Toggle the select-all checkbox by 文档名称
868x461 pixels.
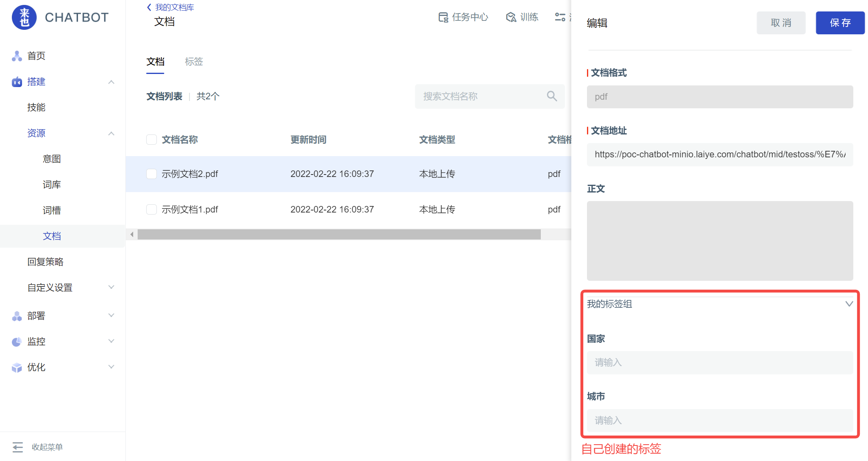point(152,140)
